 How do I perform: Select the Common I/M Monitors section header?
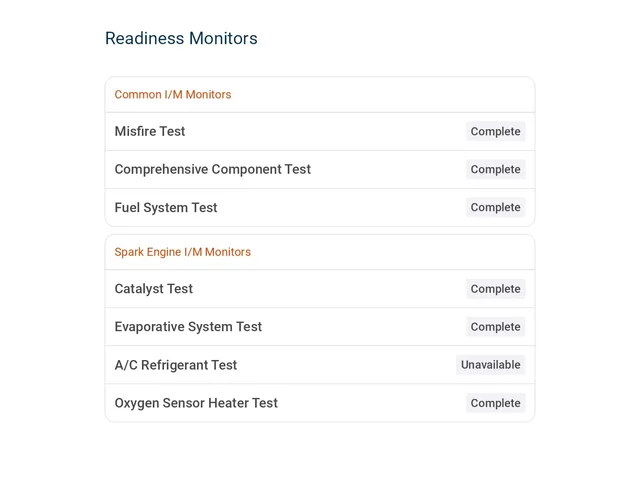[x=320, y=95]
